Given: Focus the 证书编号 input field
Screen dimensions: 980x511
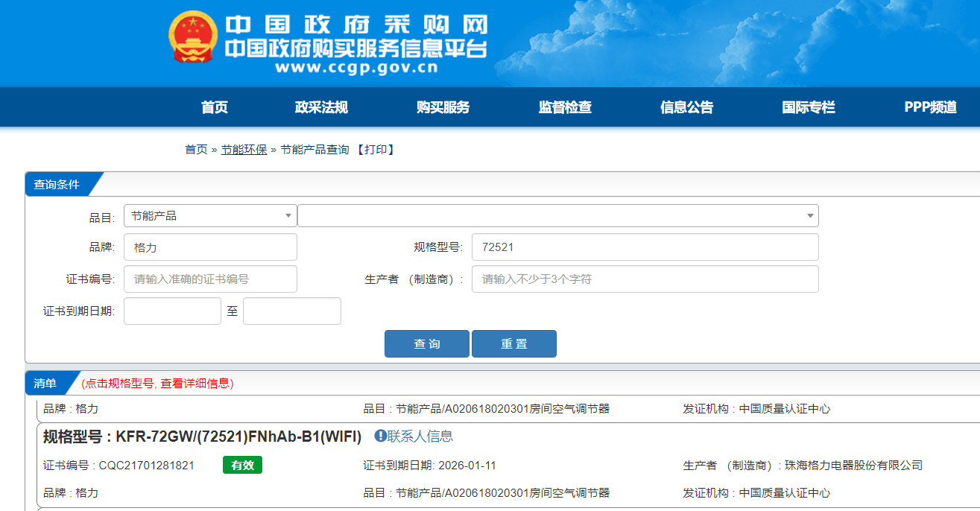Looking at the screenshot, I should [x=210, y=279].
